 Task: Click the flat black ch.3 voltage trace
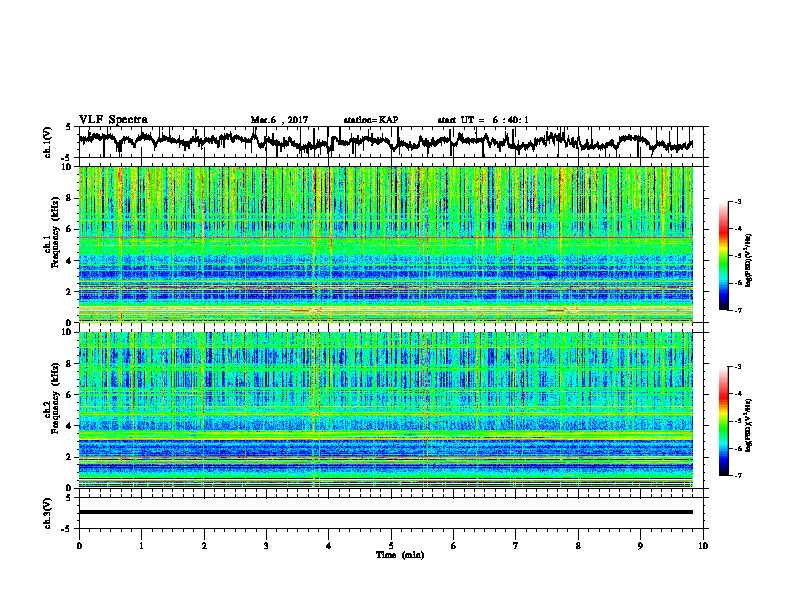click(x=386, y=512)
